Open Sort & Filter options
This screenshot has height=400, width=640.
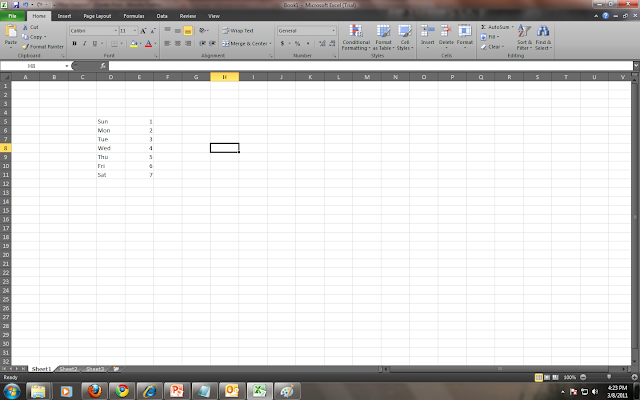(524, 37)
